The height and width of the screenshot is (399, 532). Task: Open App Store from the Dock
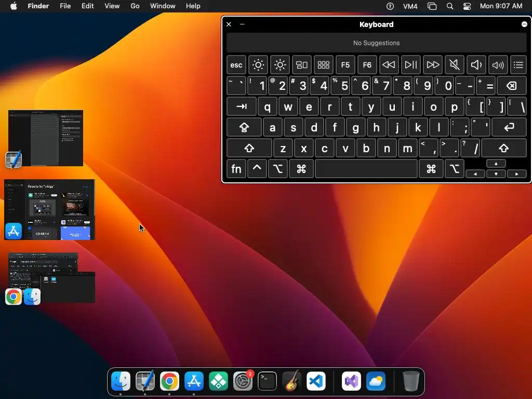194,381
